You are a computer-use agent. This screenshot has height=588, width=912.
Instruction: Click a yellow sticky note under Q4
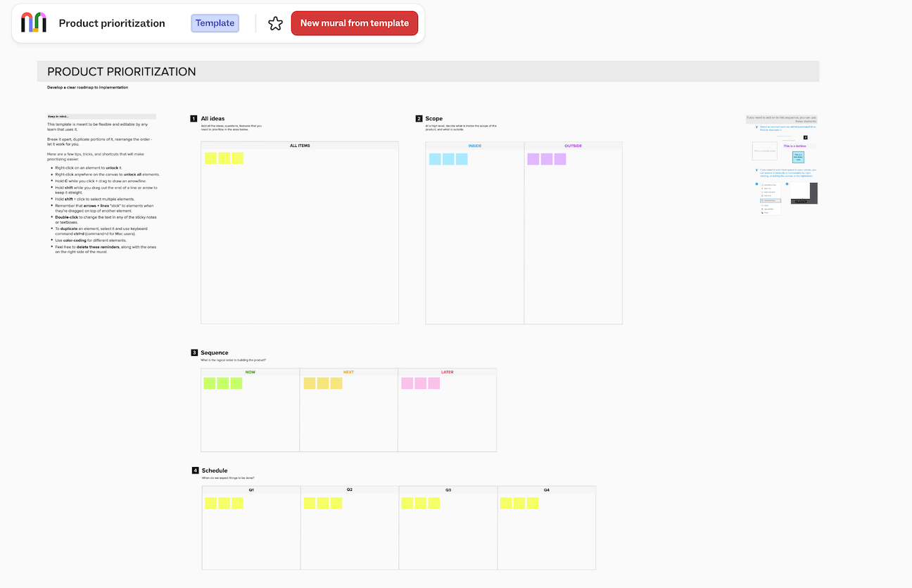pyautogui.click(x=506, y=503)
